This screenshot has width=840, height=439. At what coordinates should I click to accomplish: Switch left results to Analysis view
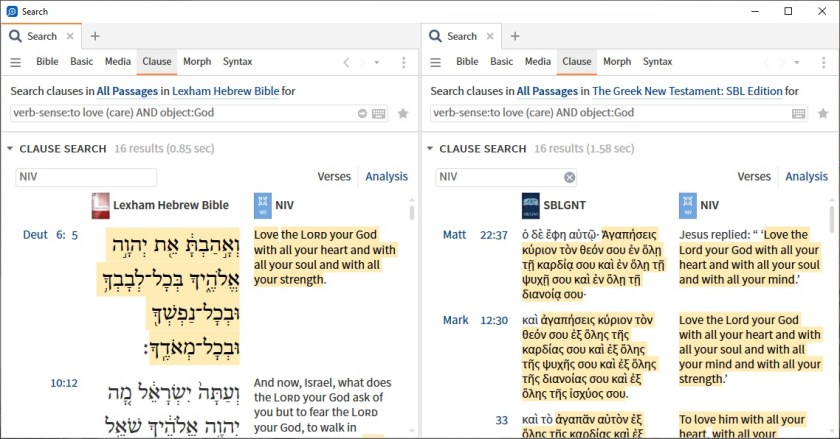pos(386,177)
